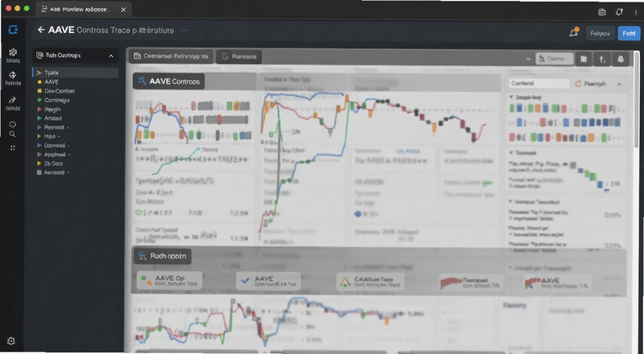Expand the 'Hao' tree item
Viewport: 644px width, 354px height.
click(39, 136)
